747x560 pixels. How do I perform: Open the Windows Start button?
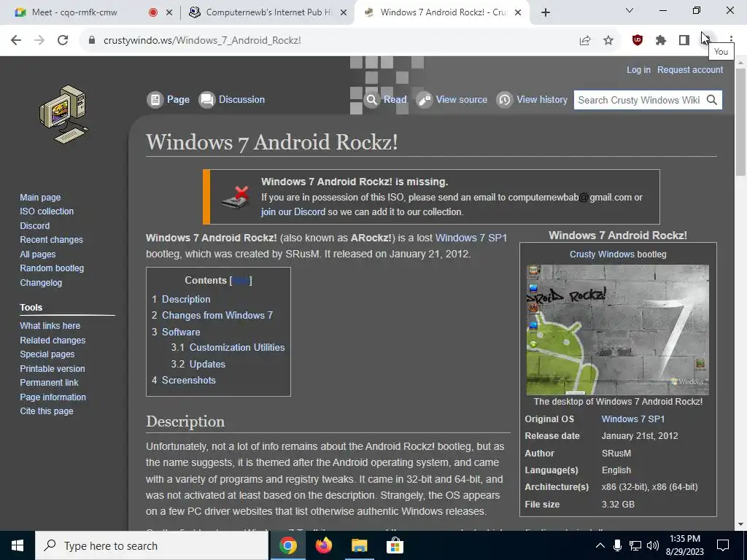pyautogui.click(x=18, y=545)
